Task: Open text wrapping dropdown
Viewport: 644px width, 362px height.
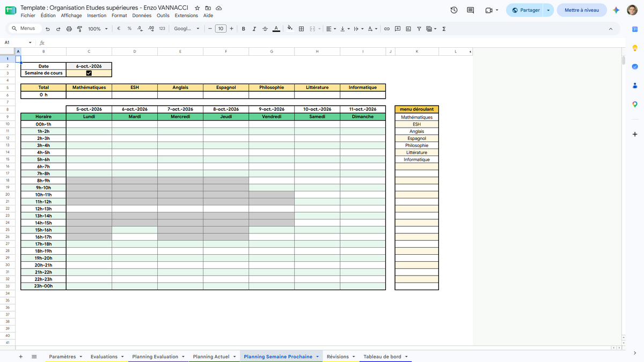Action: (358, 29)
